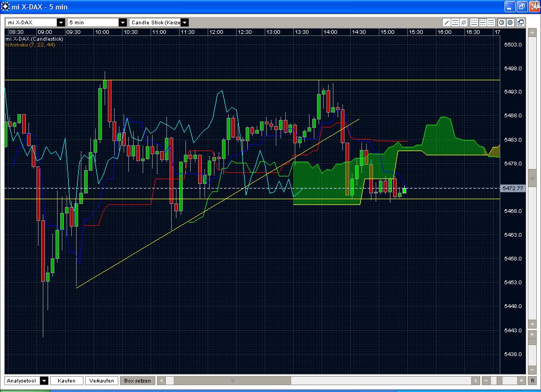Click the crossed-circle delete lines icon
Image resolution: width=541 pixels, height=392 pixels.
pyautogui.click(x=464, y=22)
